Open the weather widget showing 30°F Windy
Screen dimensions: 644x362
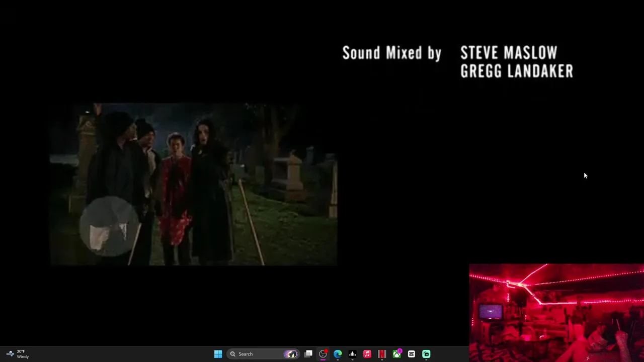[x=18, y=354]
